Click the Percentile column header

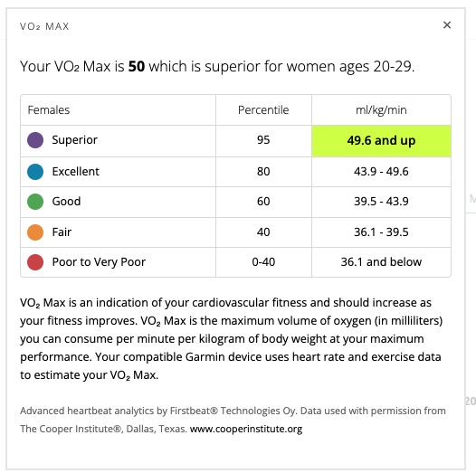click(263, 109)
